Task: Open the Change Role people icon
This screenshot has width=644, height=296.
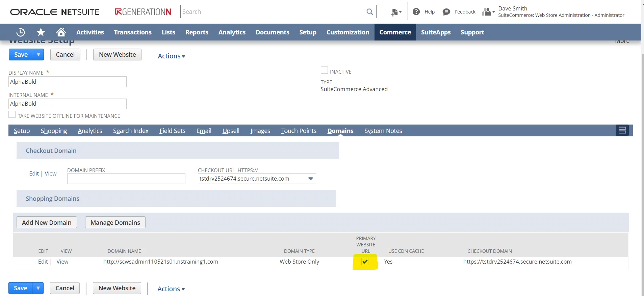Action: coord(488,12)
